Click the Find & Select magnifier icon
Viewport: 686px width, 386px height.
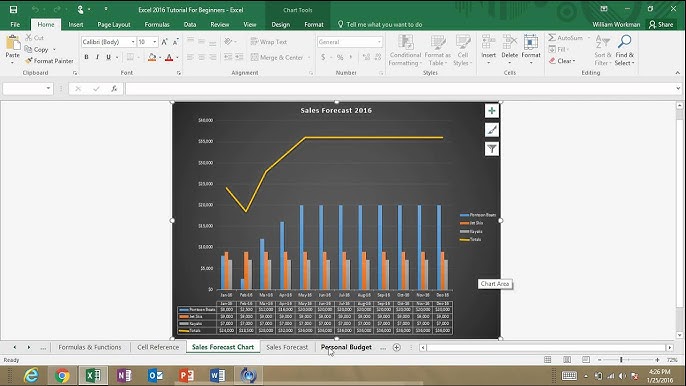pos(624,42)
